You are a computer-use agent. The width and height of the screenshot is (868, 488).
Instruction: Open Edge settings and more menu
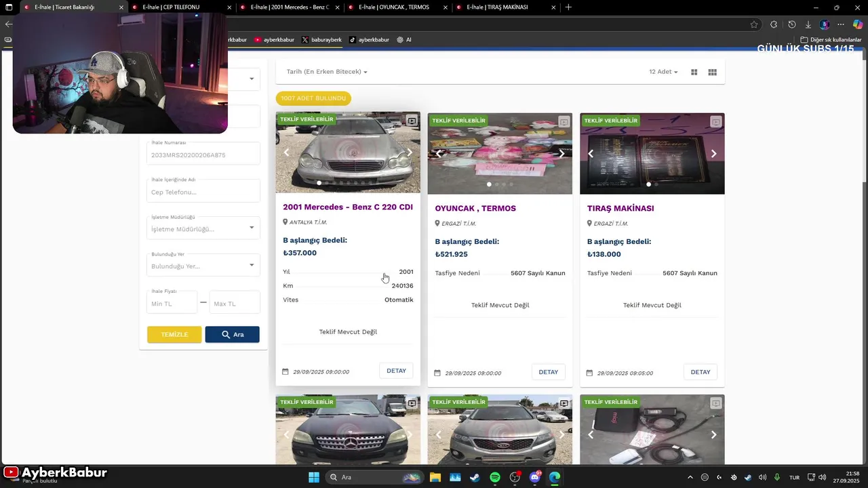(841, 24)
